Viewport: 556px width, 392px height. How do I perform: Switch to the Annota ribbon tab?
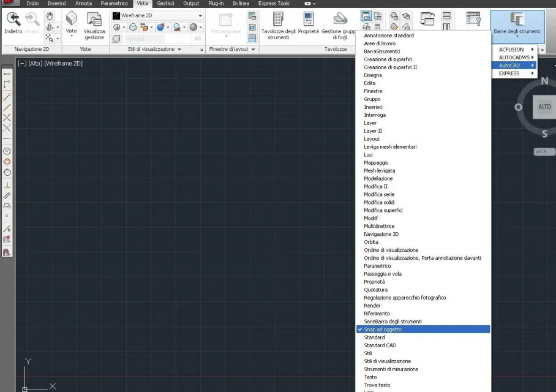[83, 4]
